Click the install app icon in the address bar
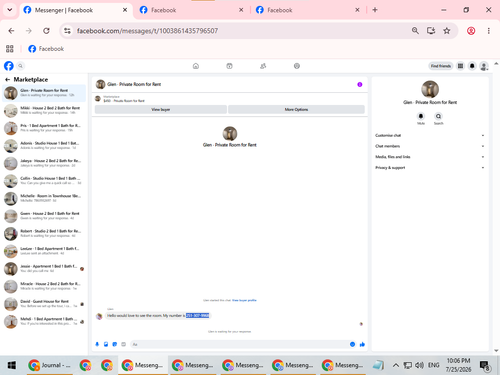Screen dimensions: 500x375 (x=431, y=31)
